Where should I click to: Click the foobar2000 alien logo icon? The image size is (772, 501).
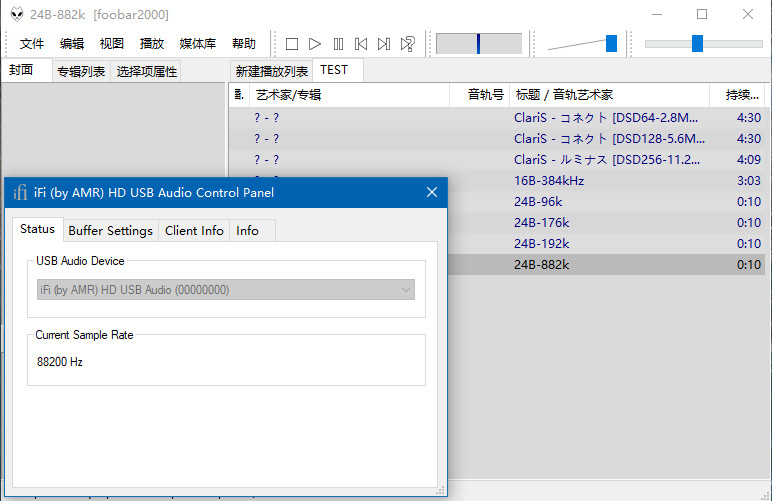point(16,15)
